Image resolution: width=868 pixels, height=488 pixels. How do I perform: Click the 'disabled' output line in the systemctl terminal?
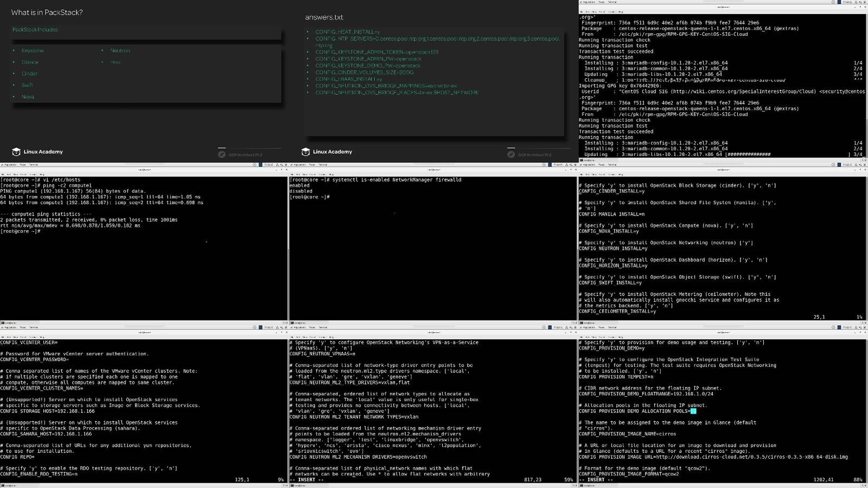click(x=301, y=191)
